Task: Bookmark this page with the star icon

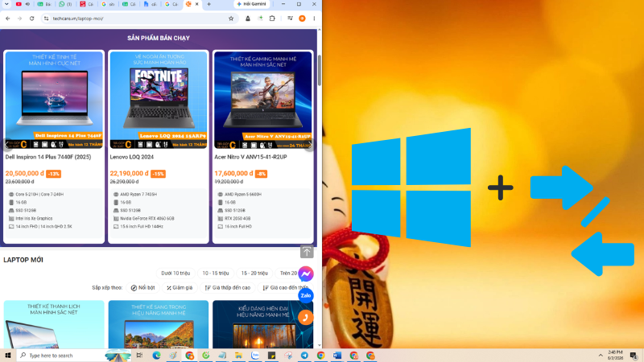Action: [x=231, y=19]
